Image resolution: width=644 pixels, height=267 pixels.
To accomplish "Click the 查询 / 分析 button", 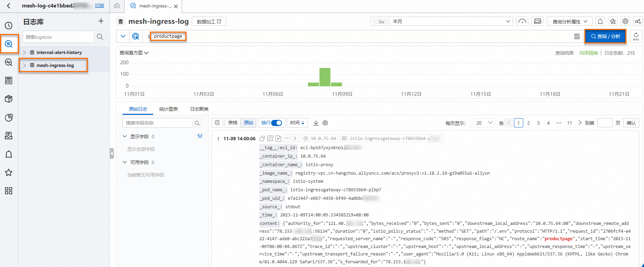I will click(606, 36).
